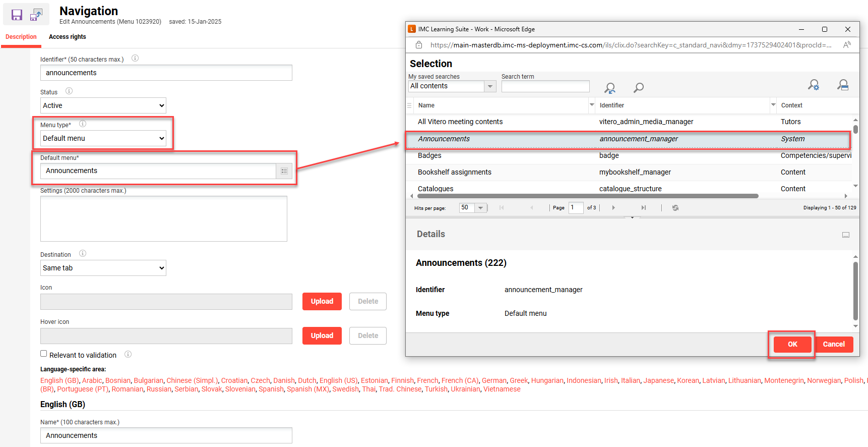This screenshot has width=868, height=447.
Task: Click the Save floppy disk icon
Action: (x=17, y=15)
